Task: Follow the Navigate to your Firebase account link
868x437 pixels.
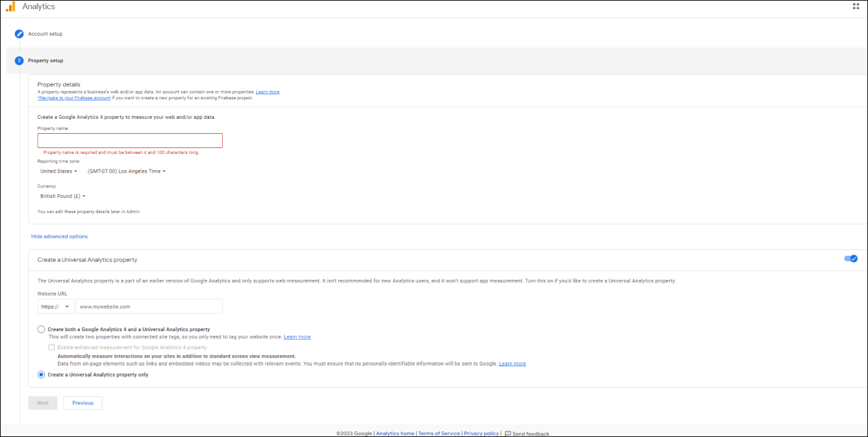Action: click(74, 98)
